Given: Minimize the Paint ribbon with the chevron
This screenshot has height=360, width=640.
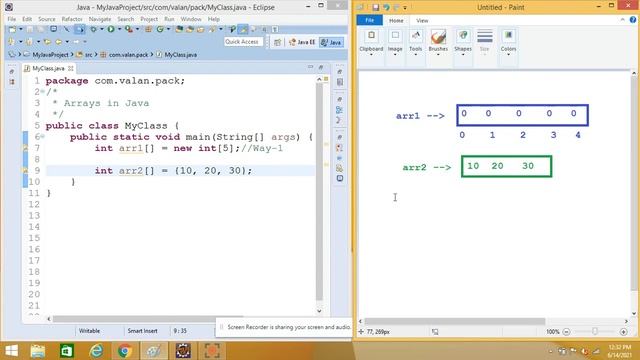Looking at the screenshot, I should 622,20.
